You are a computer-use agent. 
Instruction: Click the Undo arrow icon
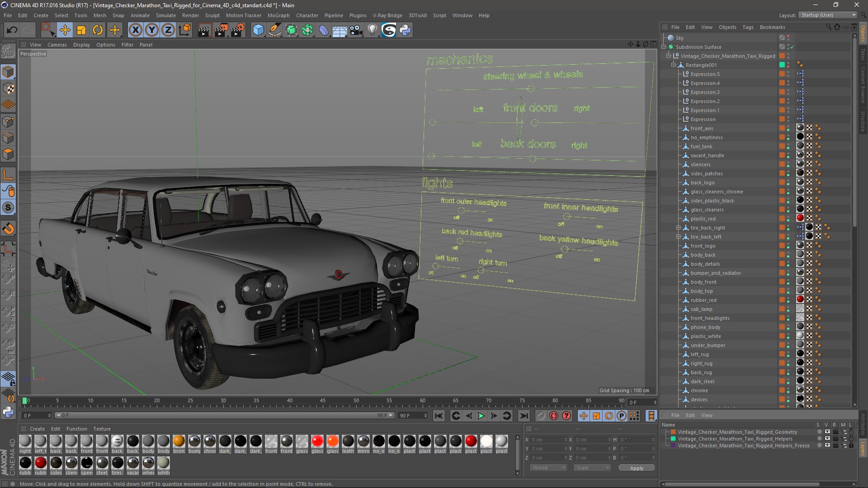tap(12, 30)
